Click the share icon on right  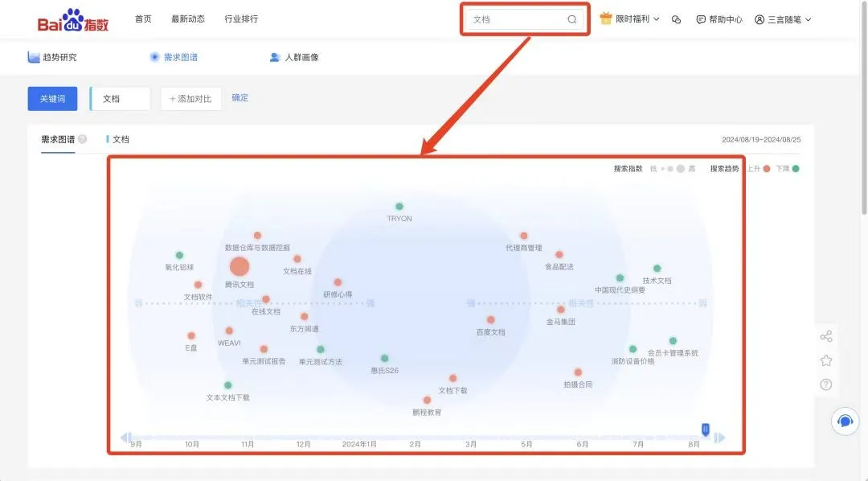tap(826, 336)
